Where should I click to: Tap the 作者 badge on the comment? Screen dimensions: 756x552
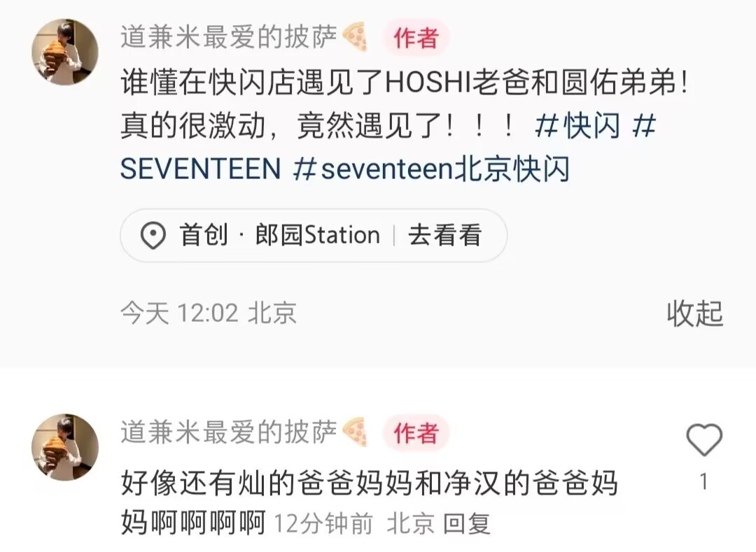416,432
